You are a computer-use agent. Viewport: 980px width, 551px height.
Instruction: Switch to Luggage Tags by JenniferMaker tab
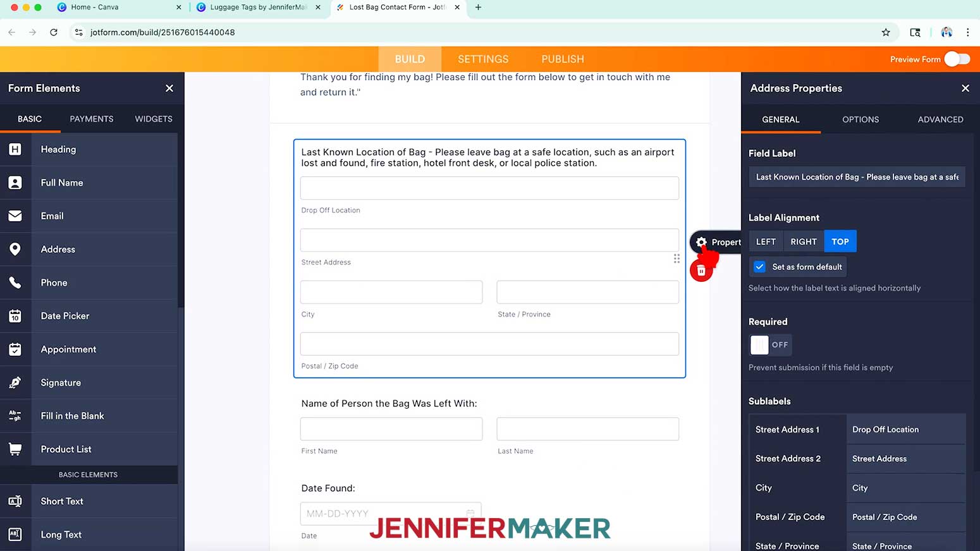(x=258, y=7)
